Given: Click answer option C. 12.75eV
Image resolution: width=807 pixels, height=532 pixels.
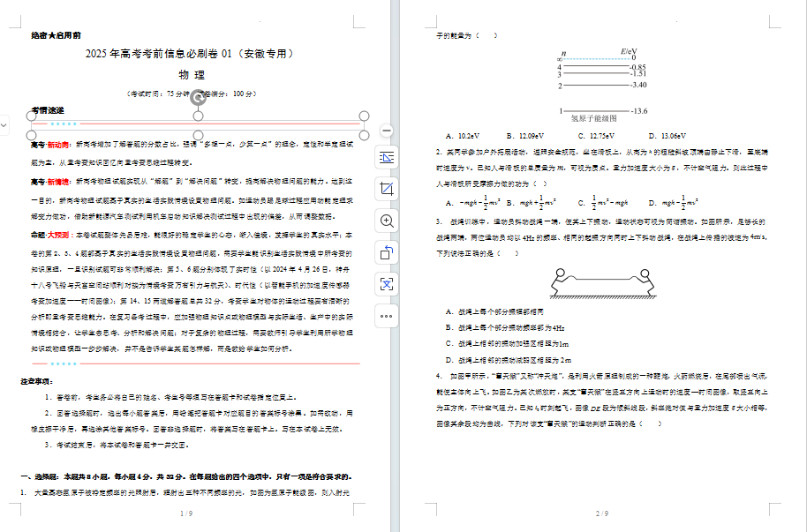Looking at the screenshot, I should point(596,137).
